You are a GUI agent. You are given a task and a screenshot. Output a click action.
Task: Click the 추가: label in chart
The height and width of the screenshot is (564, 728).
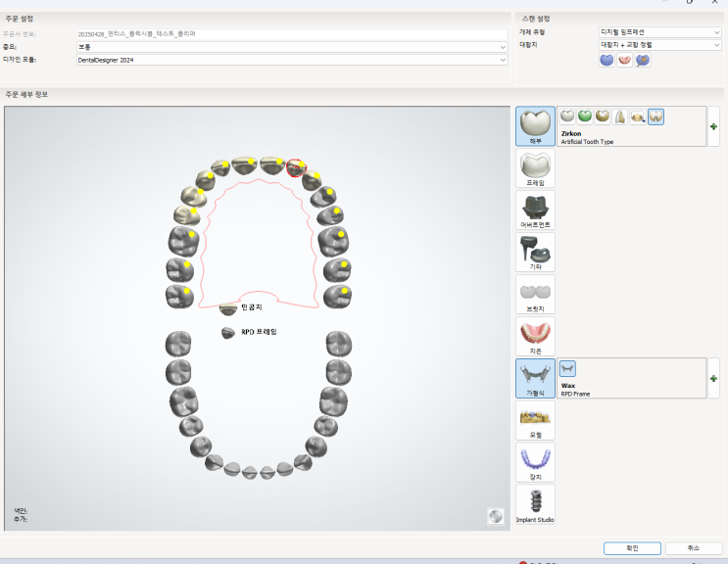(x=21, y=519)
